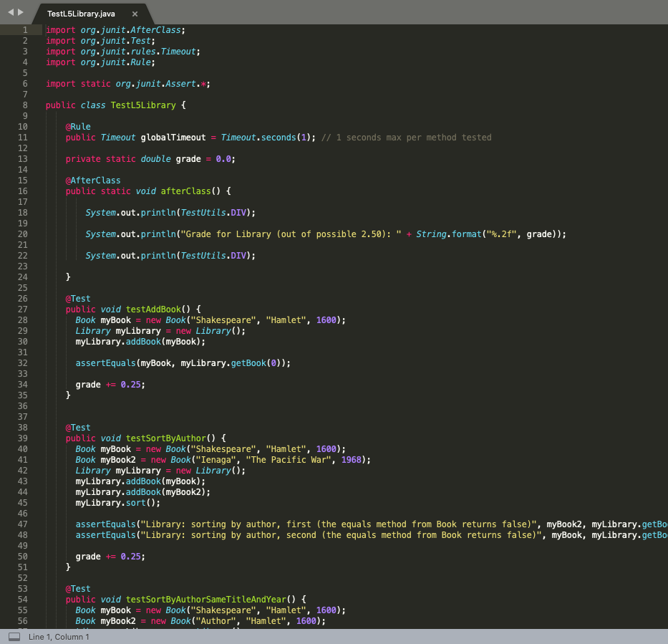Click the testSortByAuthorSameTitleAndYear method name
Screen dimensions: 668x644
[x=206, y=600]
